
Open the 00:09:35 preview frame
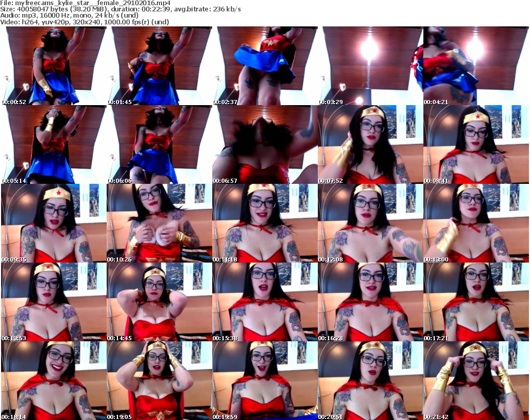click(54, 223)
